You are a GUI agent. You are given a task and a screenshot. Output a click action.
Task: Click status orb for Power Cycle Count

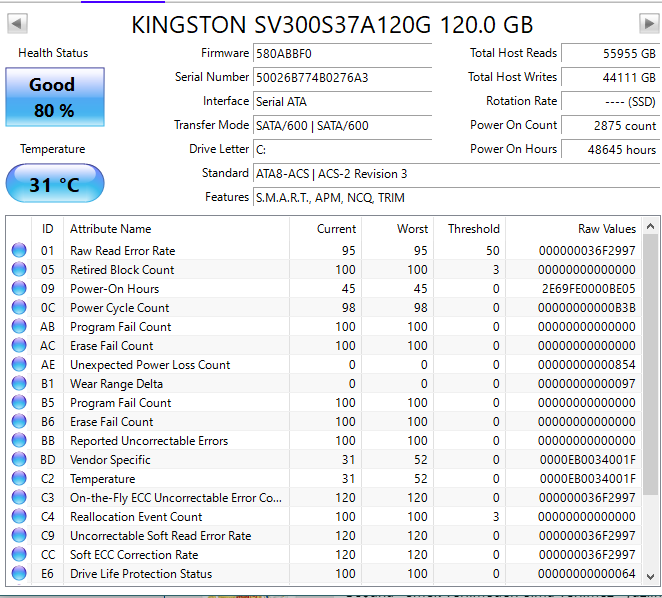(x=19, y=307)
